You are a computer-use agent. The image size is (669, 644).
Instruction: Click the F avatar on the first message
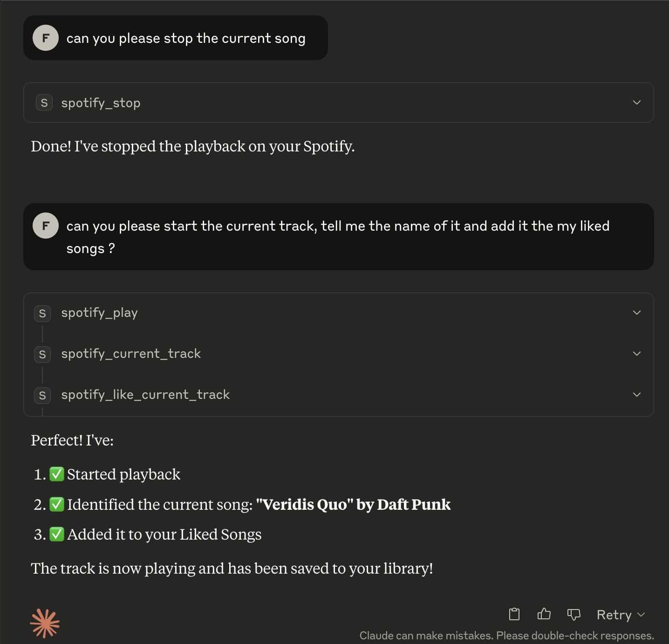point(45,38)
